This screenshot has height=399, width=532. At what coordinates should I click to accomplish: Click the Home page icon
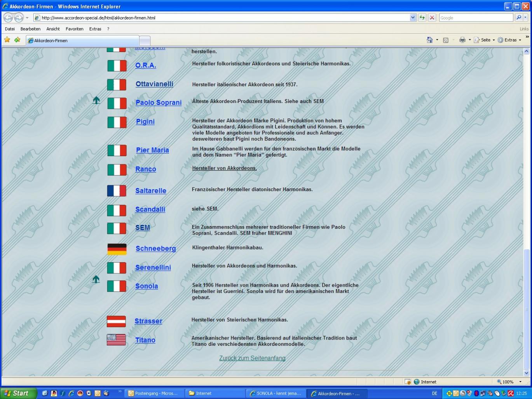click(x=429, y=40)
